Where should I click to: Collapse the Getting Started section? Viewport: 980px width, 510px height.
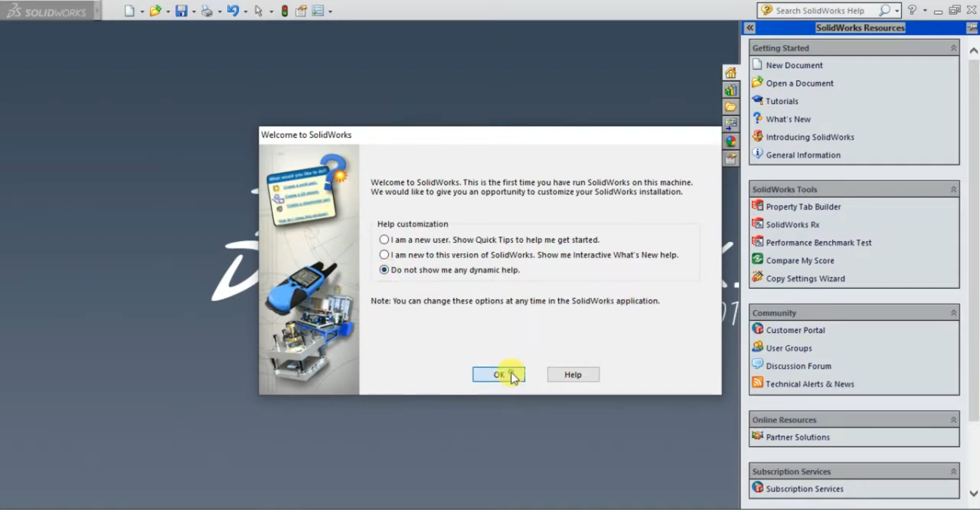click(x=953, y=48)
